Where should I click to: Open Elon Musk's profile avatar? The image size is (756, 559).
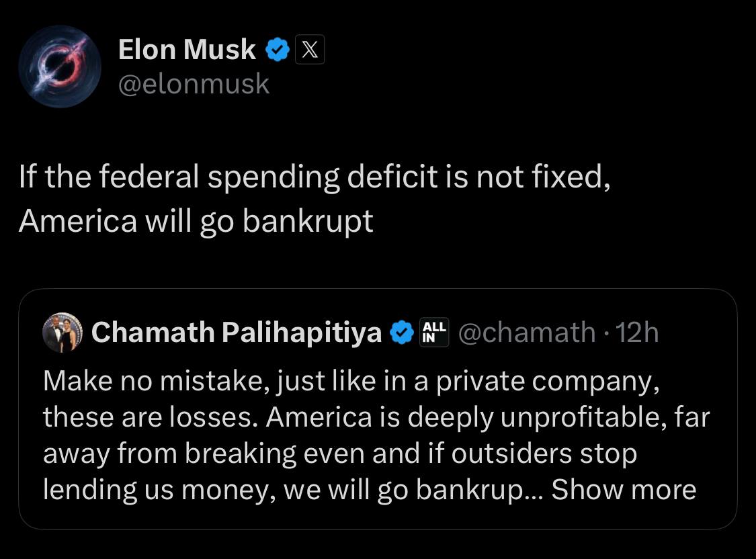click(59, 66)
